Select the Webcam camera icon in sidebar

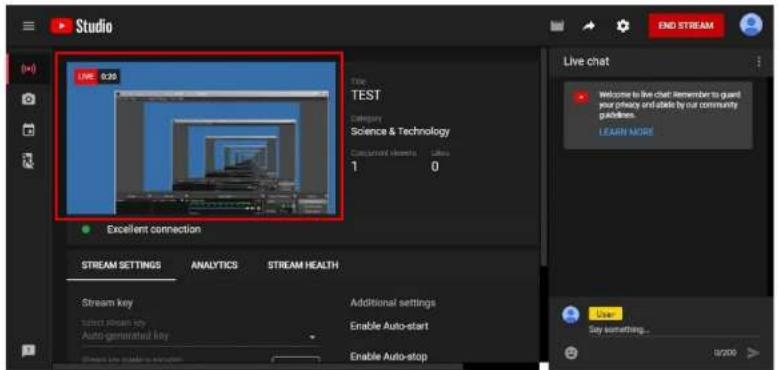pos(28,99)
